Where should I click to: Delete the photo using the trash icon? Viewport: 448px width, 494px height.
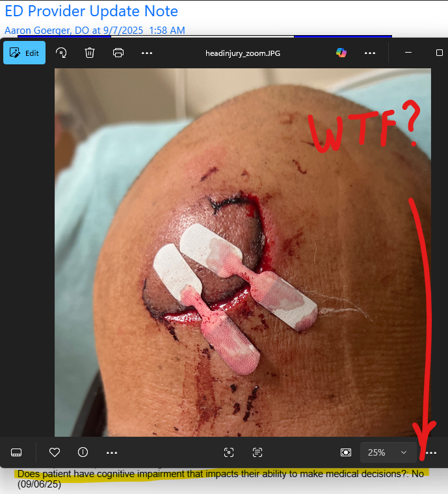click(x=90, y=53)
